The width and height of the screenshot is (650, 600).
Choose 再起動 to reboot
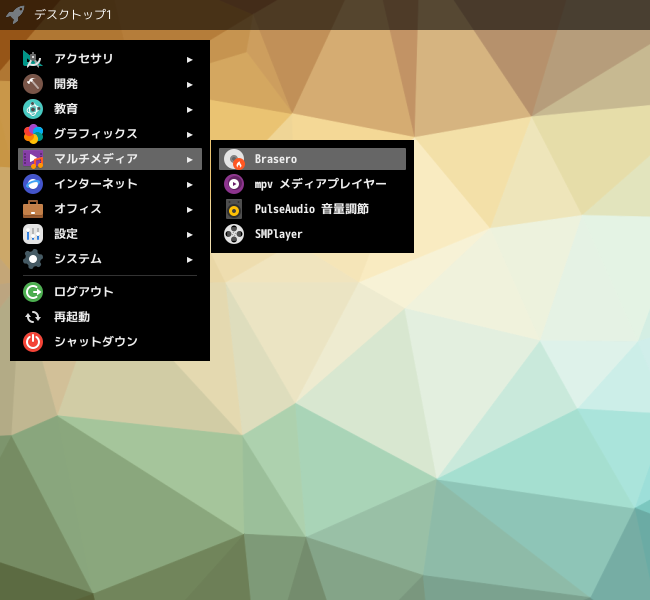tap(110, 317)
